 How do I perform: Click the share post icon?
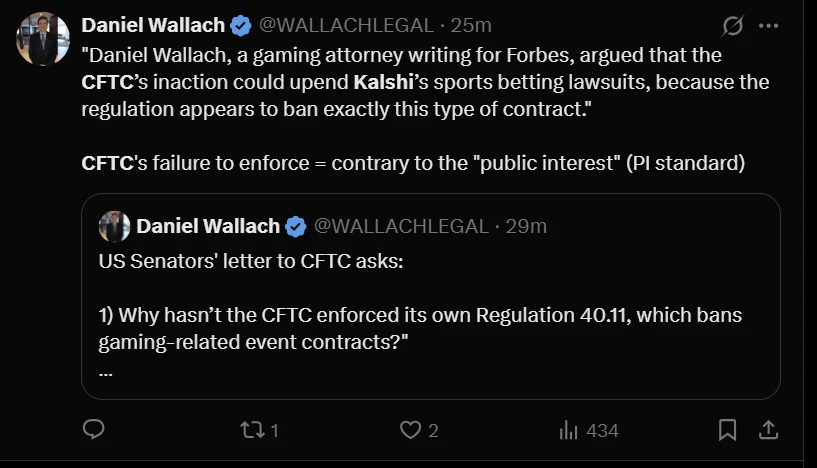[769, 430]
